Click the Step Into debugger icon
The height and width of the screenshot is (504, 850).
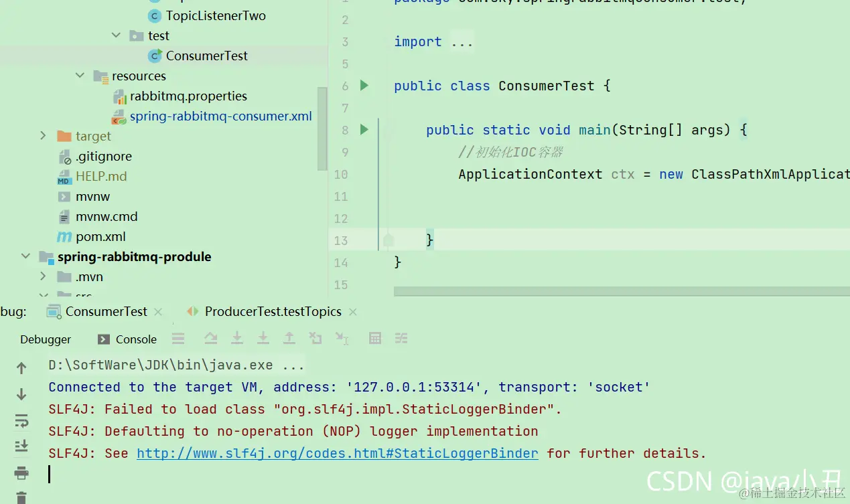point(236,339)
